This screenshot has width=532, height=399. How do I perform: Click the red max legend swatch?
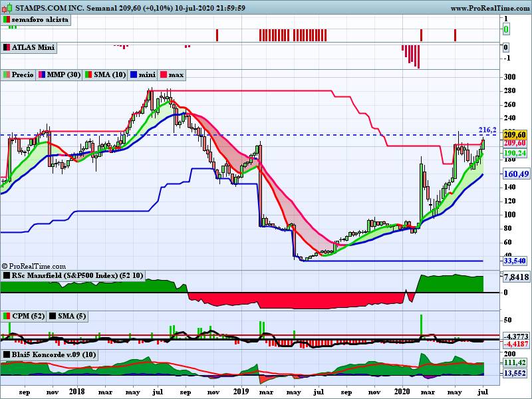164,74
